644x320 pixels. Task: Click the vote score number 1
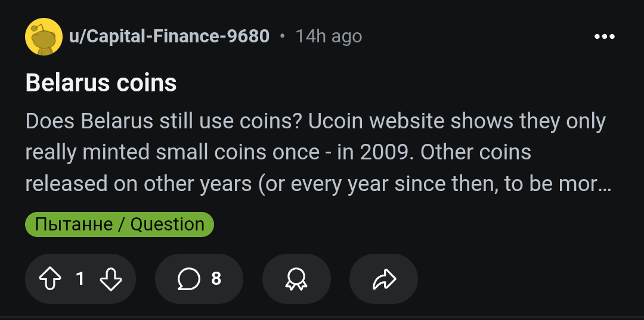pyautogui.click(x=80, y=279)
